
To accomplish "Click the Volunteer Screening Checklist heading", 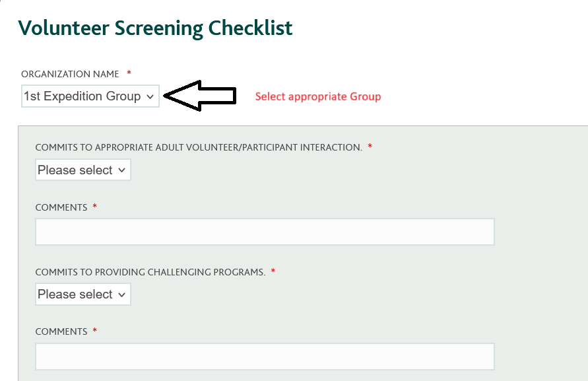I will pyautogui.click(x=155, y=28).
